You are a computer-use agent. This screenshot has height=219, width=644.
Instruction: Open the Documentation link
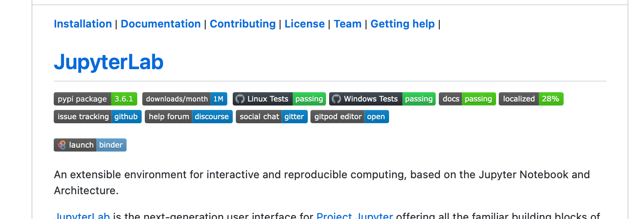[161, 24]
